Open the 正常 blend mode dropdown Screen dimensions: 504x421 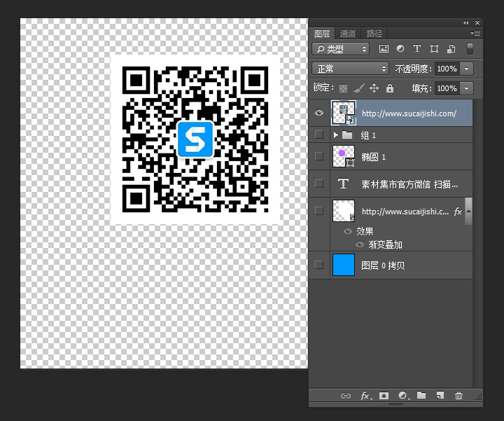click(350, 69)
